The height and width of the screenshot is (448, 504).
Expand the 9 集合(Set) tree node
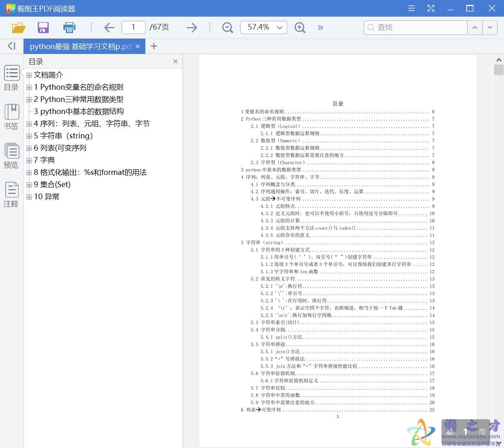29,184
